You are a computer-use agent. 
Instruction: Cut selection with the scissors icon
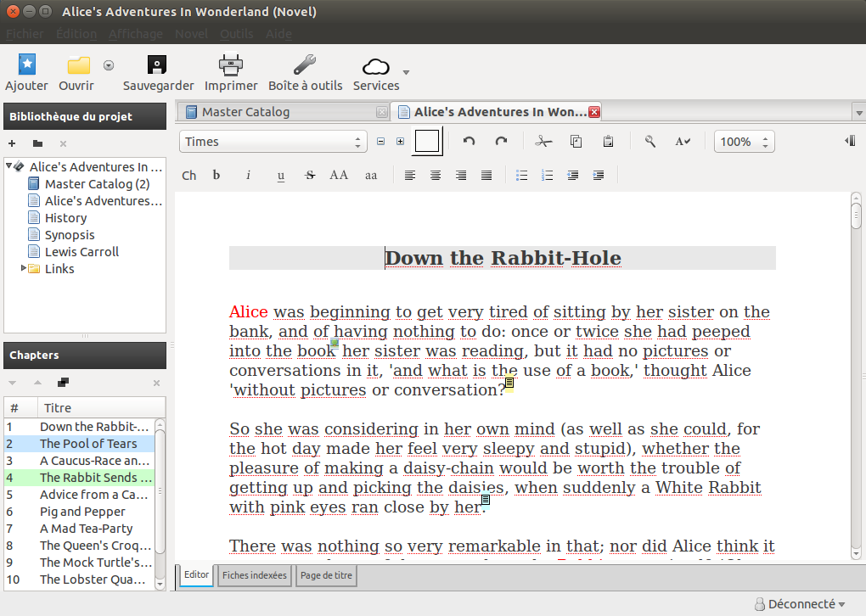coord(543,142)
